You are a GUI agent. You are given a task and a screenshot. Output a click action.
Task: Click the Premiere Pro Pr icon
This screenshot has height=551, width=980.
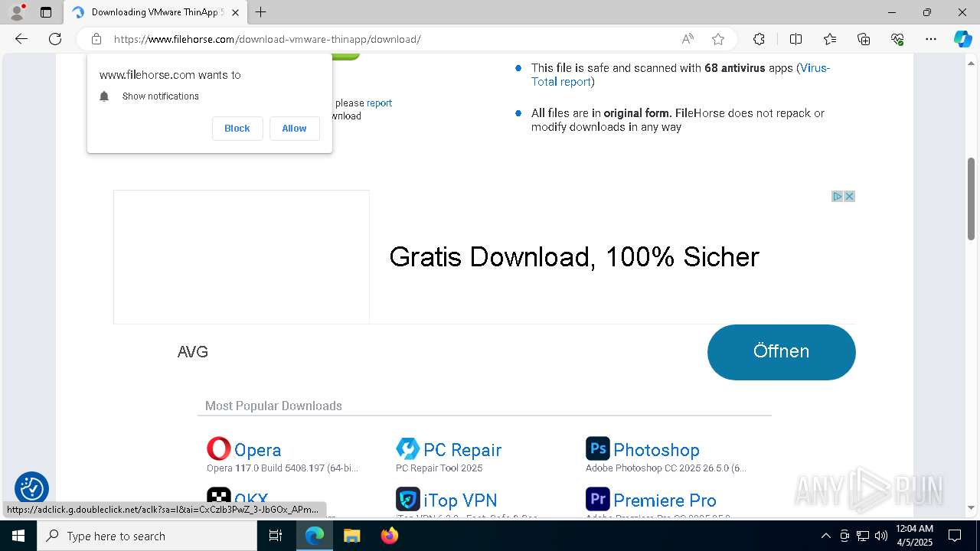598,499
